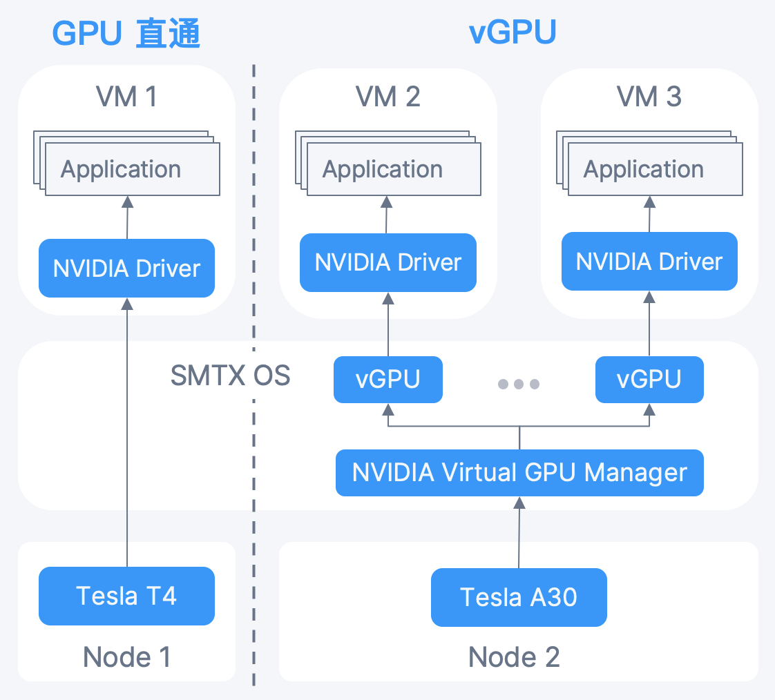Open the NVIDIA Virtual GPU Manager block
This screenshot has height=700, width=775.
(x=519, y=473)
